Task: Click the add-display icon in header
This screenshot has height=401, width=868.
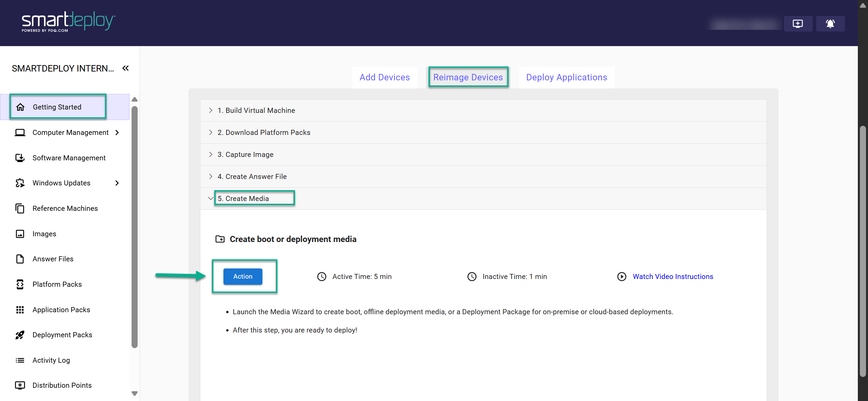Action: tap(797, 24)
